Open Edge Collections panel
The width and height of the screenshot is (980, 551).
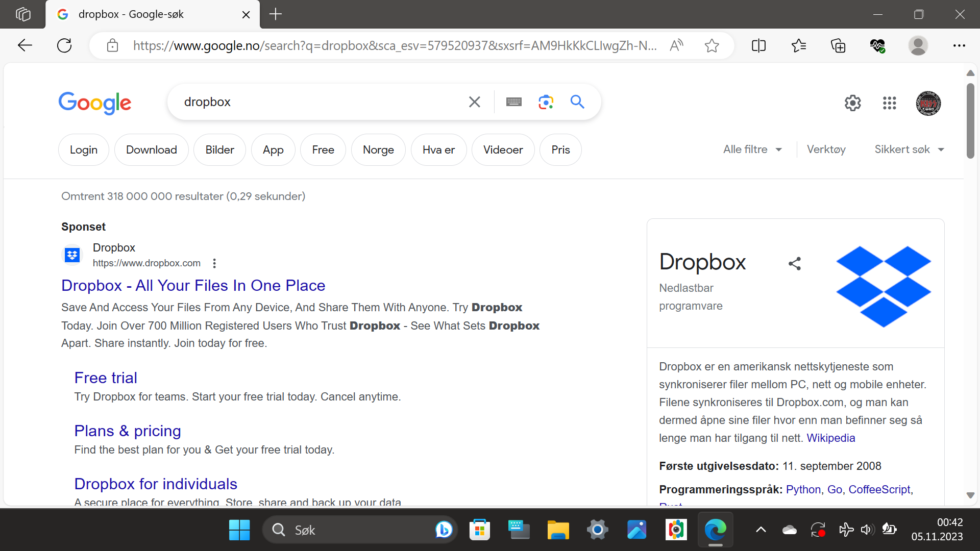[838, 46]
